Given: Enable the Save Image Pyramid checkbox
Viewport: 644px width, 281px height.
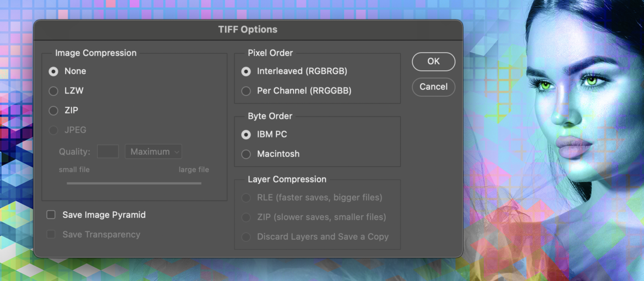Looking at the screenshot, I should [51, 215].
